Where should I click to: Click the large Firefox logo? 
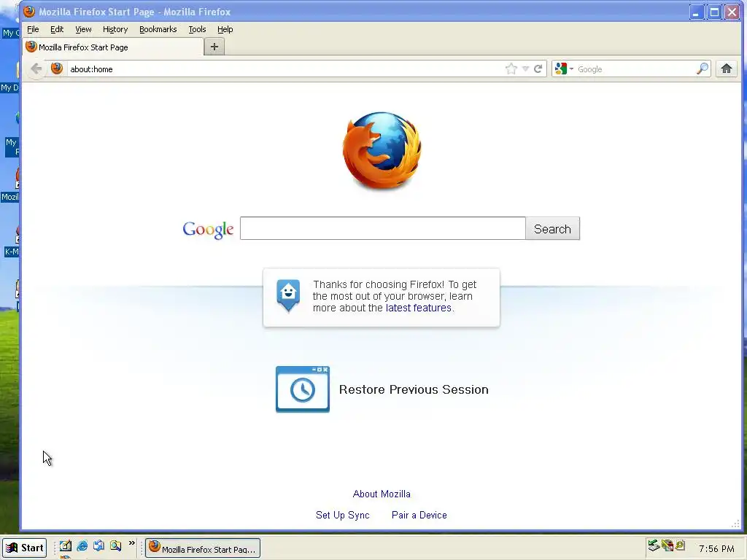click(382, 150)
